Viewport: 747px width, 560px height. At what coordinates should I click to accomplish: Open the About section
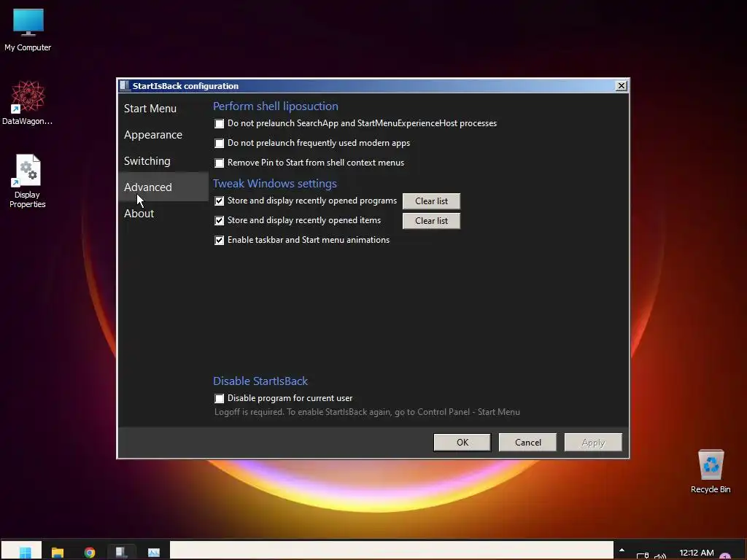click(139, 214)
